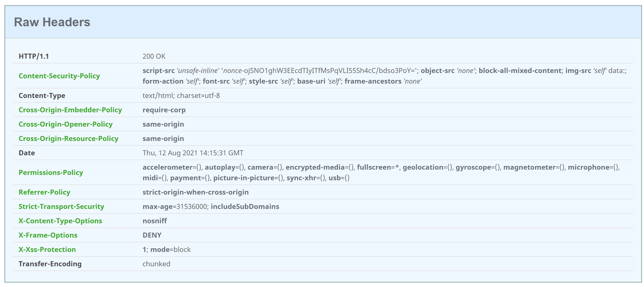Open the Content-Security-Policy header link
The width and height of the screenshot is (644, 287).
coord(59,76)
